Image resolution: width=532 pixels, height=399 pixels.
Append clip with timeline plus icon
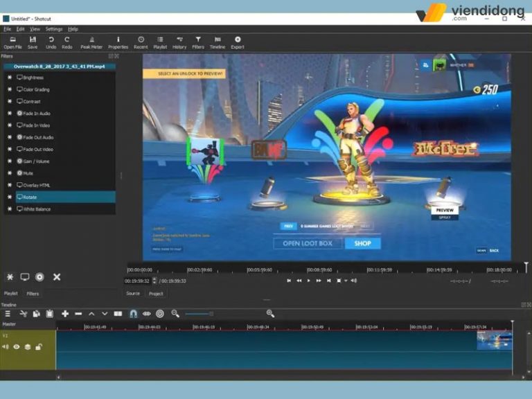65,314
